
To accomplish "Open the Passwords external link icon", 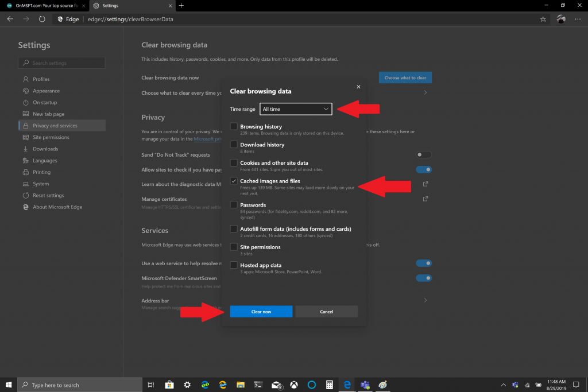I will pyautogui.click(x=425, y=199).
